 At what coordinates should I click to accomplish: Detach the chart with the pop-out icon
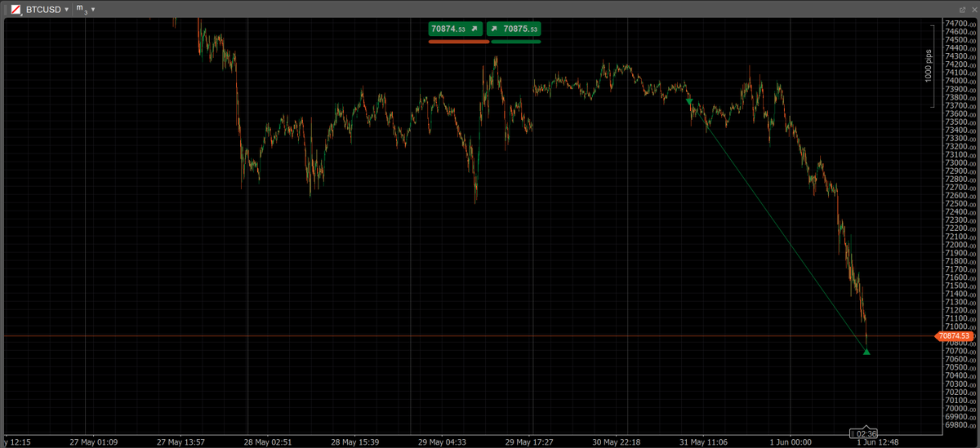pos(962,9)
